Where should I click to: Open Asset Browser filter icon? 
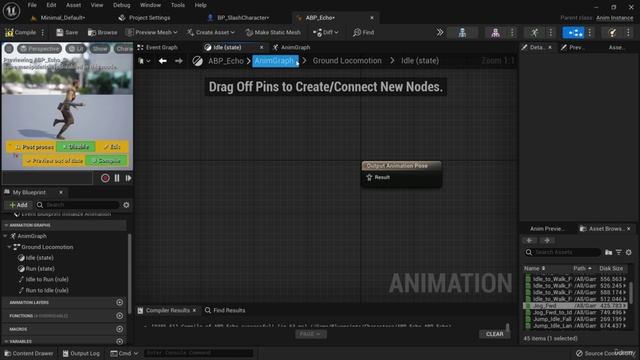619,253
